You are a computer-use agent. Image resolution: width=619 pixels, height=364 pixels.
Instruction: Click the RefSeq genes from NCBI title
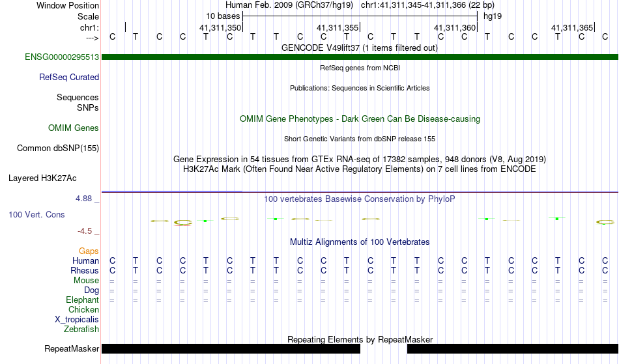pos(360,68)
